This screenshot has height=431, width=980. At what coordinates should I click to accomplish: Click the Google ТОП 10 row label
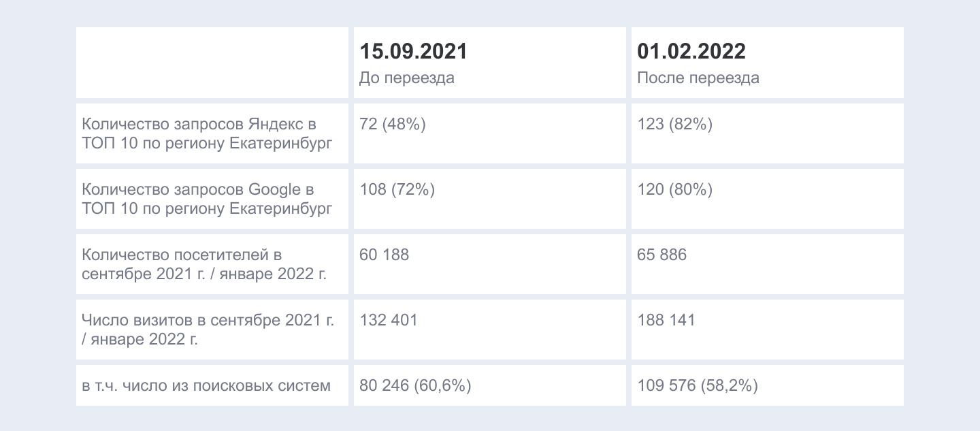coord(207,199)
